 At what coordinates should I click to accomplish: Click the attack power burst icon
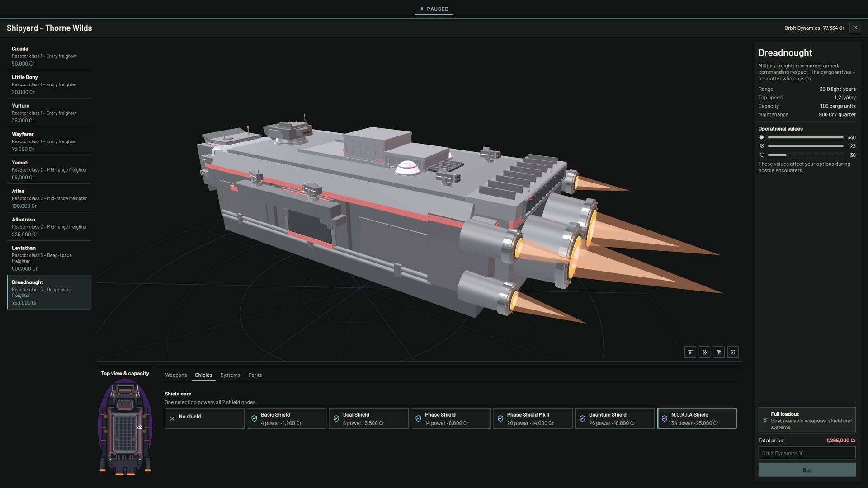click(762, 137)
